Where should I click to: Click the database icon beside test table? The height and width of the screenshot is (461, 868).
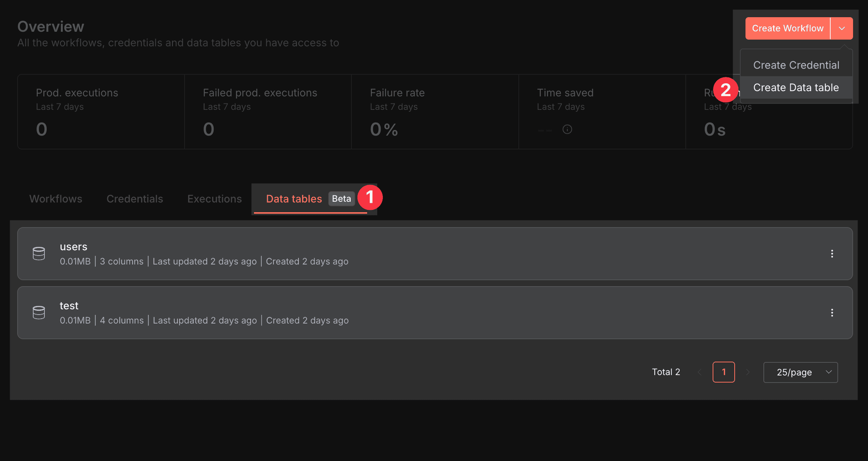(x=39, y=313)
